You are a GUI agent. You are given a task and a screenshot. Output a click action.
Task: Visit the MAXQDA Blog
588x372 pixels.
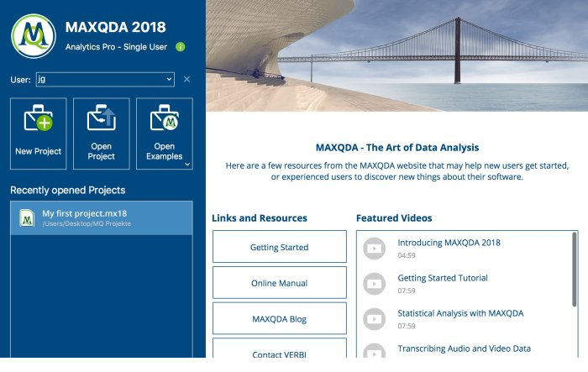click(279, 318)
